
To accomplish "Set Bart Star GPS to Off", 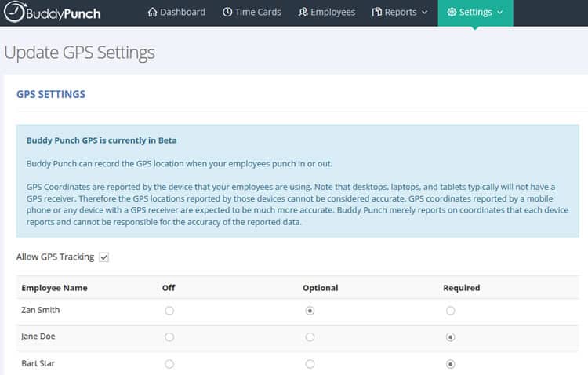I will [169, 364].
